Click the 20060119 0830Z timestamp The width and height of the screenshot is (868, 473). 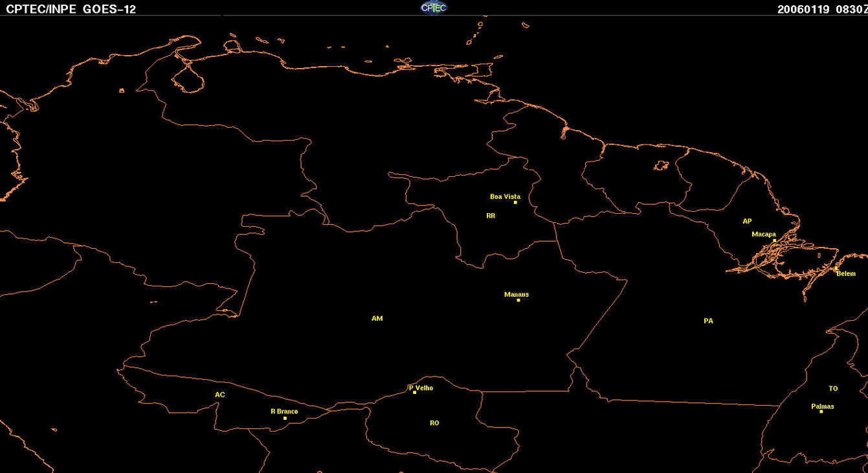coord(821,9)
